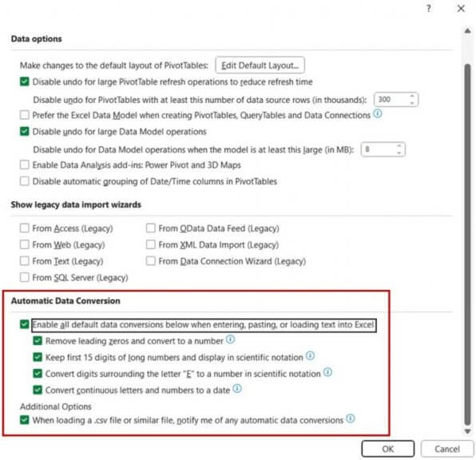Screen dimensions: 476x460
Task: Check From Web (Legacy) wizard option
Action: (x=24, y=244)
